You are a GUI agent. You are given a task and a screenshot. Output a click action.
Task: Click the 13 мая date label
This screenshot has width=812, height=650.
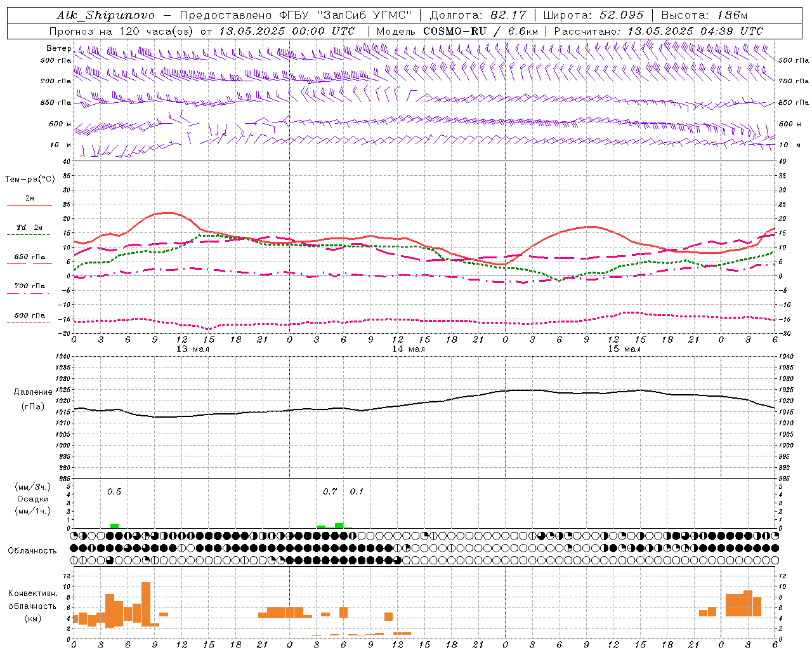click(193, 349)
